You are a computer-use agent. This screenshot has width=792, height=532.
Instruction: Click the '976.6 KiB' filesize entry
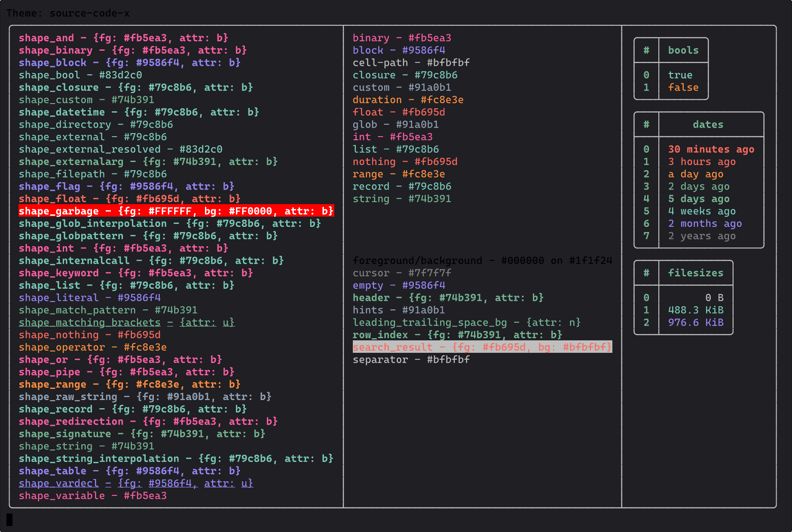695,323
